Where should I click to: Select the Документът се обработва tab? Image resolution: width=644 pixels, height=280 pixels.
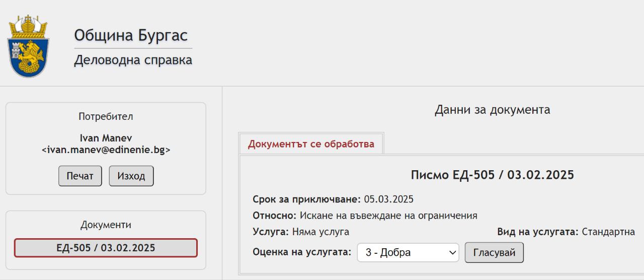(311, 144)
